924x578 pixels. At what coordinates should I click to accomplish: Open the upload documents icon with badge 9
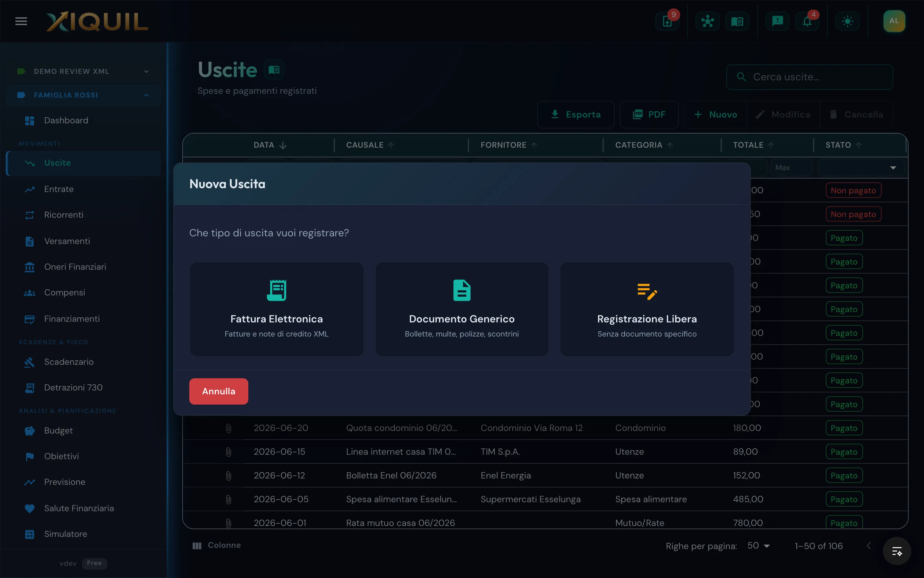click(x=667, y=22)
